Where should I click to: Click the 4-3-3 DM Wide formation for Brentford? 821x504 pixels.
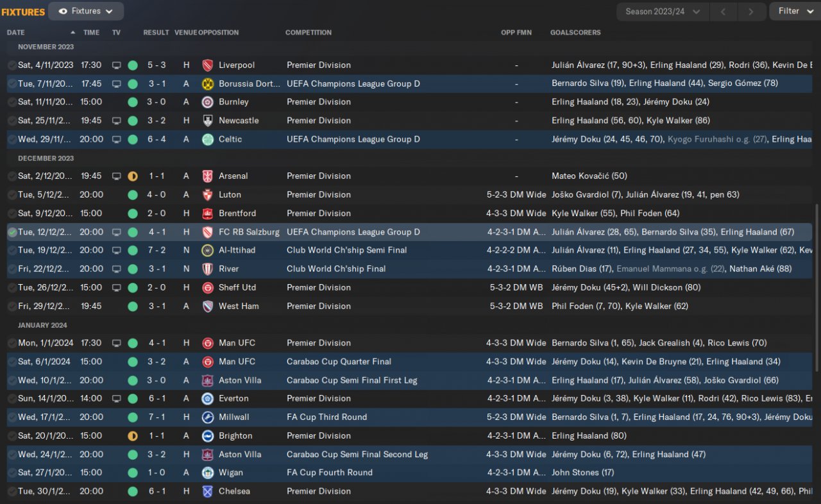[x=516, y=214]
